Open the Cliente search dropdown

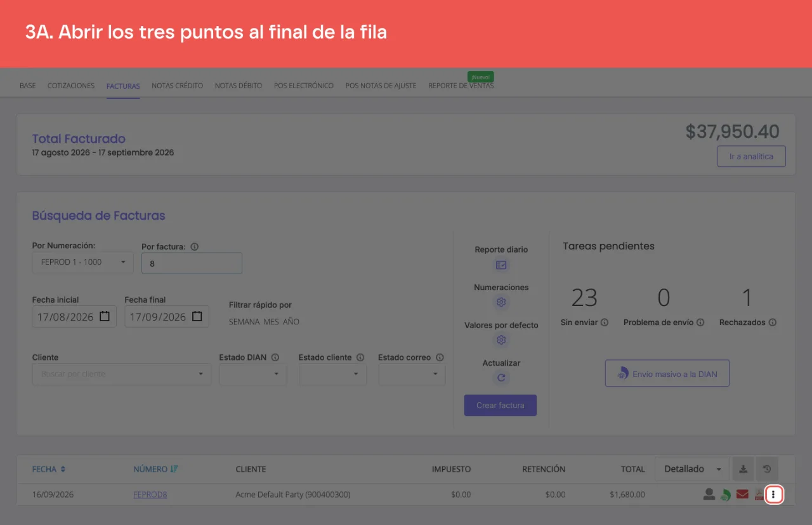[122, 374]
